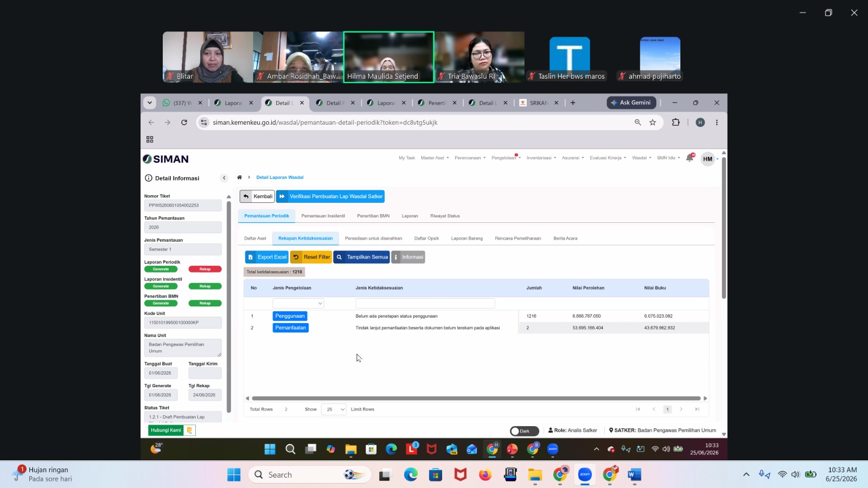
Task: Expand the BMN Idle menu
Action: (x=668, y=158)
